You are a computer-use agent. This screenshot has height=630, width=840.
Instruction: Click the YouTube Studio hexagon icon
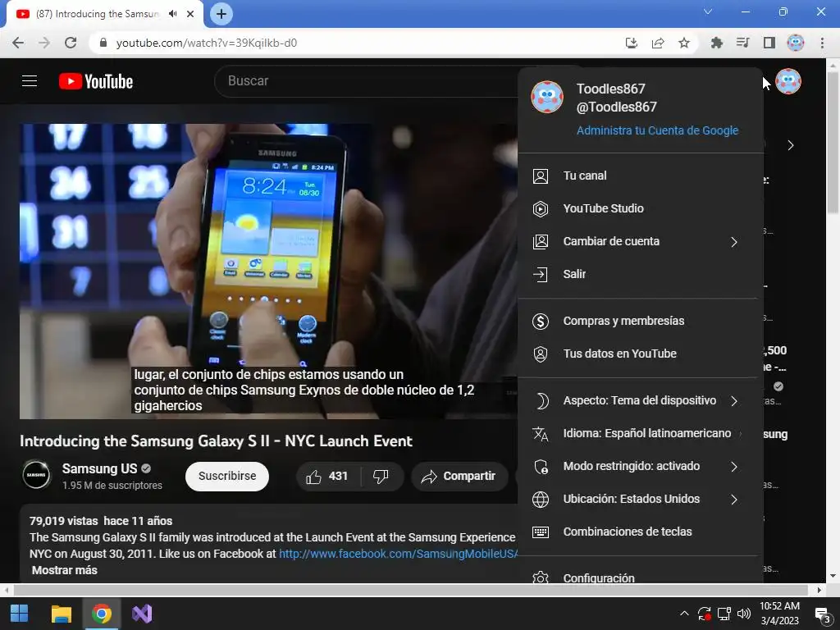click(541, 208)
